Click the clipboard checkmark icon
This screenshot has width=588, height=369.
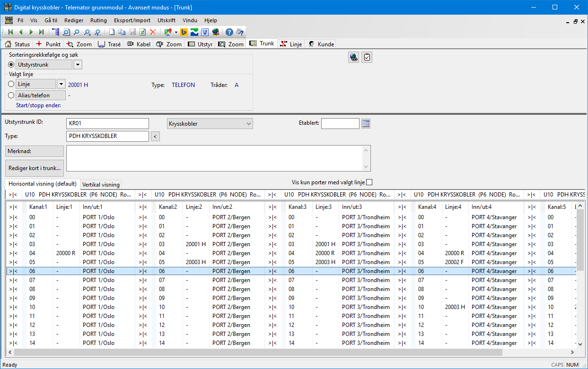tap(367, 57)
